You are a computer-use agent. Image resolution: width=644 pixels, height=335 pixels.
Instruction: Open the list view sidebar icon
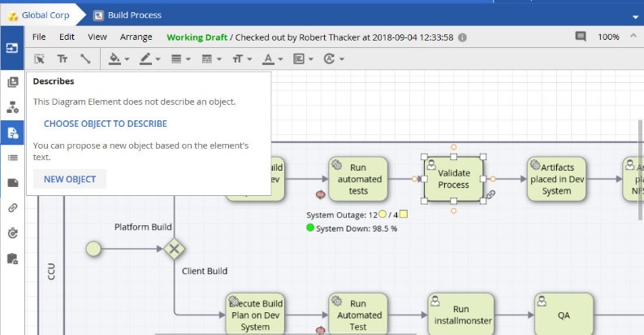pos(13,158)
